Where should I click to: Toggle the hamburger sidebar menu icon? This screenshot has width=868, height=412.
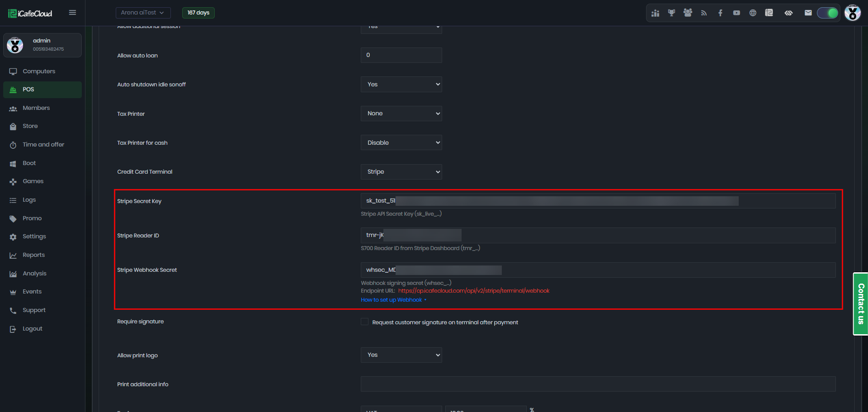[x=72, y=13]
